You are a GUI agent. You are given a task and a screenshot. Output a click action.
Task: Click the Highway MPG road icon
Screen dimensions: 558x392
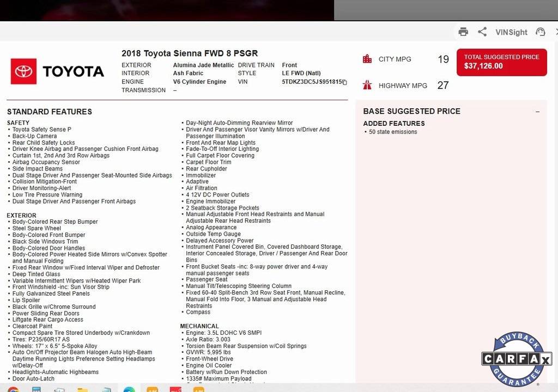[x=367, y=85]
